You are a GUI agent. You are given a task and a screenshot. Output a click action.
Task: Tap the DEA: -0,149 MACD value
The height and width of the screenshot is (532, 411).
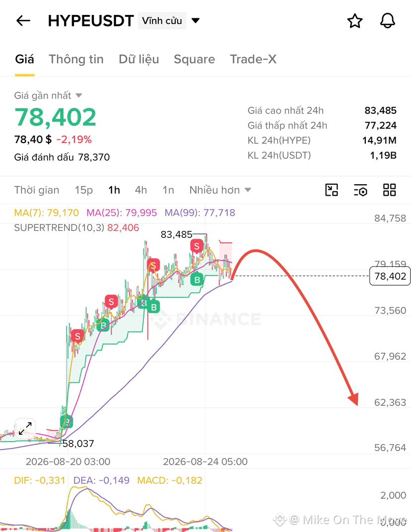101,480
